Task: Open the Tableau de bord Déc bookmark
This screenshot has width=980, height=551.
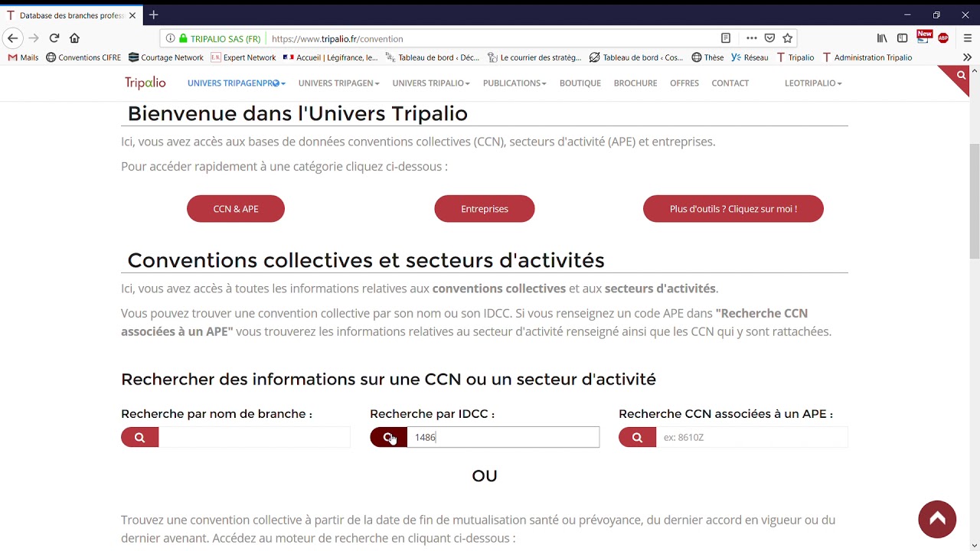Action: (433, 57)
